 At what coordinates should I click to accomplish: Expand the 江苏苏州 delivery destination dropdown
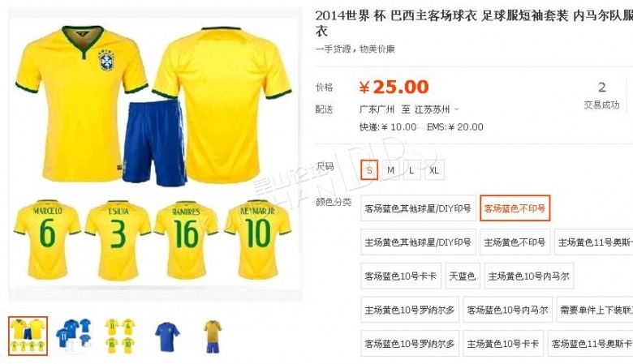437,109
